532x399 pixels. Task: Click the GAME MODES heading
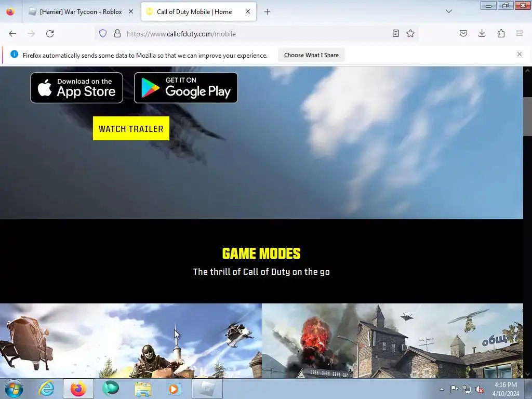click(x=261, y=254)
